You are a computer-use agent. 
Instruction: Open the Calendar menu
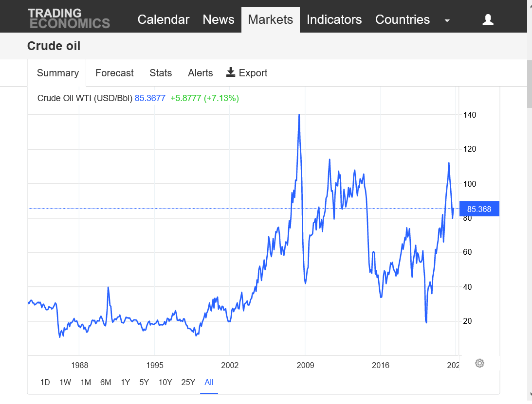pos(163,19)
